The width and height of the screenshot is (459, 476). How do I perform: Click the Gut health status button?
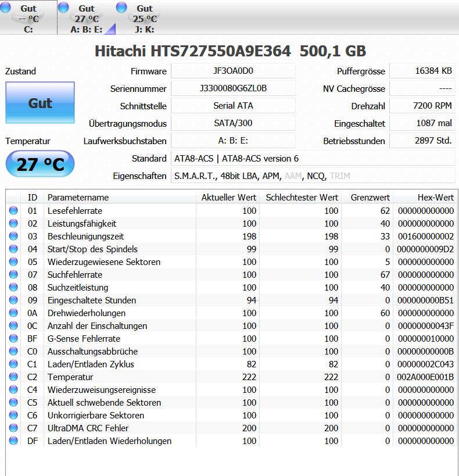pos(40,103)
